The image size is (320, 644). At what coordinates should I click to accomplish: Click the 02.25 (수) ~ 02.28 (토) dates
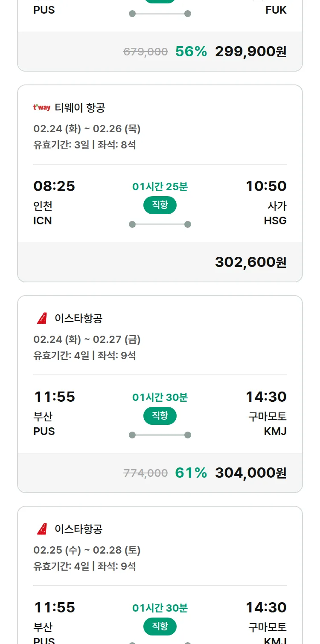87,550
